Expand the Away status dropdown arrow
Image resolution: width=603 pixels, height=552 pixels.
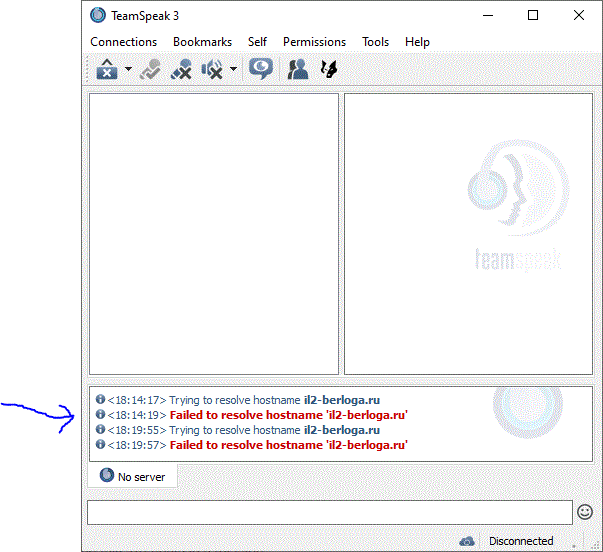(x=128, y=69)
